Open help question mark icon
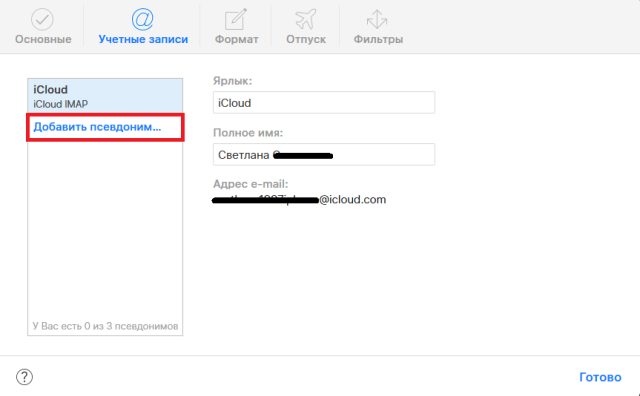640x396 pixels. [24, 377]
